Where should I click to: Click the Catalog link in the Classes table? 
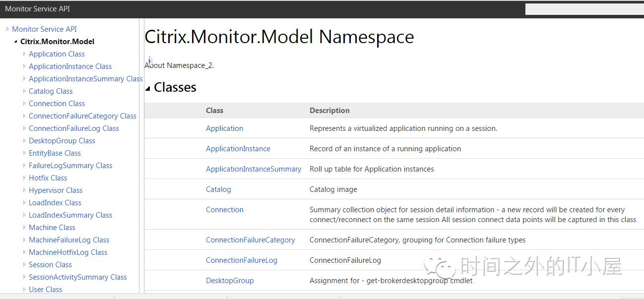[218, 189]
